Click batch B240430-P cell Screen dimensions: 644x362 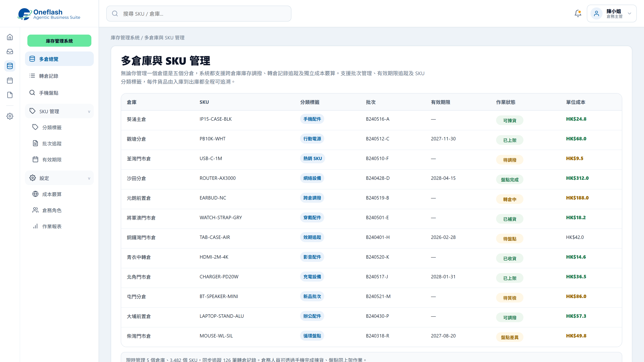377,316
